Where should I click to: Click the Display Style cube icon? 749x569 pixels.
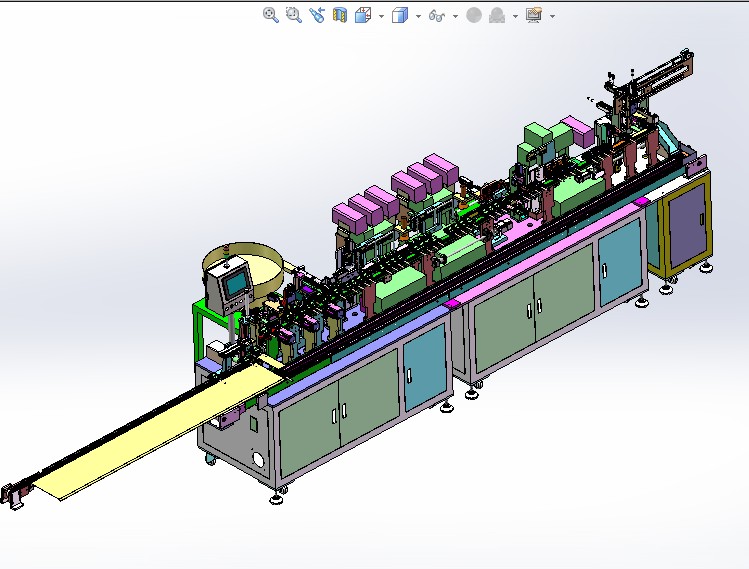(x=399, y=15)
